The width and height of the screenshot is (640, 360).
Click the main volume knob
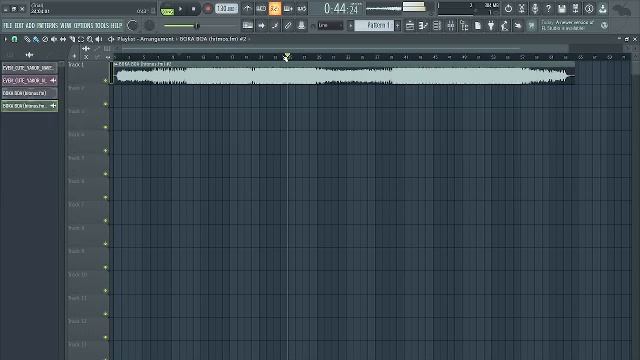pos(132,25)
